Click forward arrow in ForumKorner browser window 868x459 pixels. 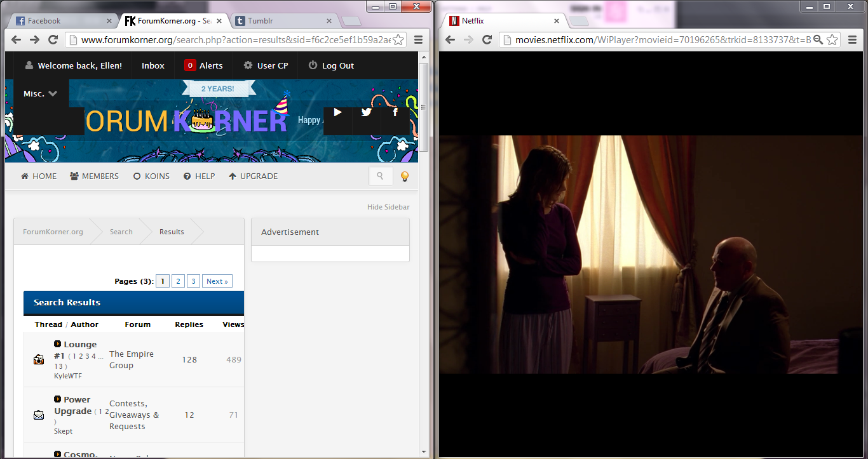(35, 39)
